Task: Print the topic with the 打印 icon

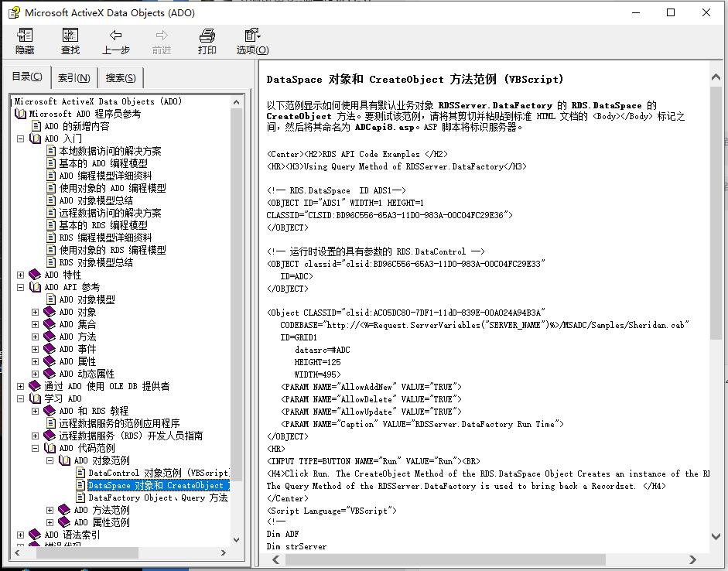Action: 207,41
